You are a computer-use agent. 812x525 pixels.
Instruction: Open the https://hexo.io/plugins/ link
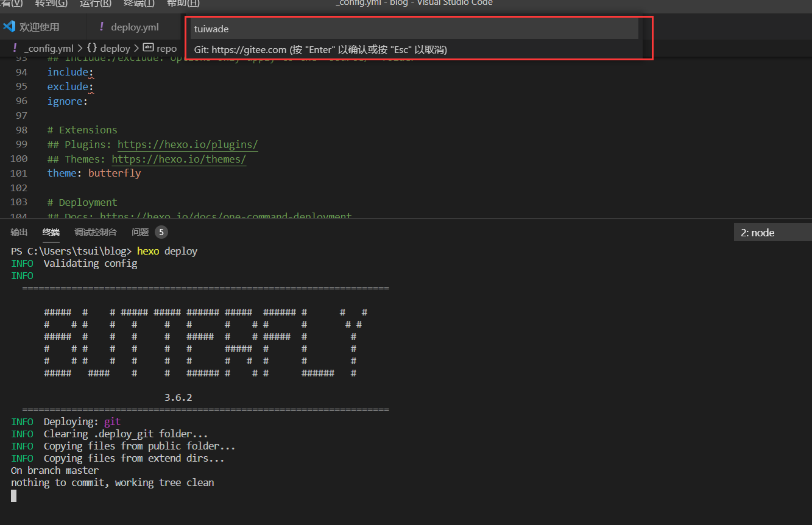[x=188, y=144]
